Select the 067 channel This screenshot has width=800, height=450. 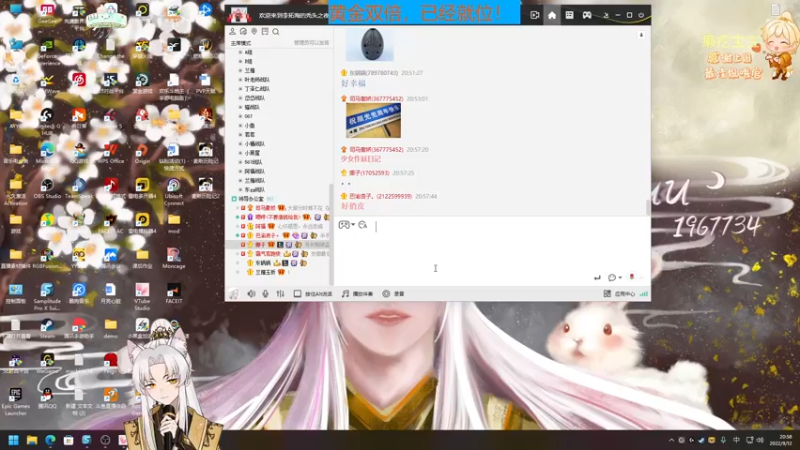[248, 116]
